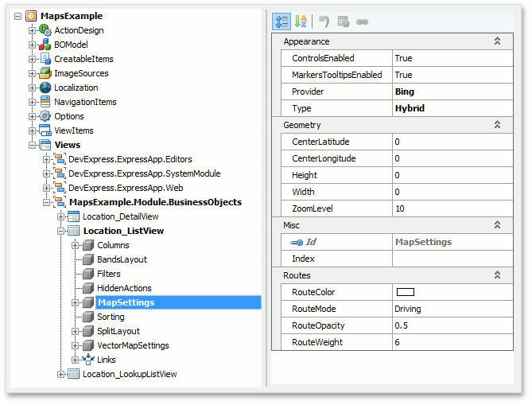This screenshot has height=405, width=532.
Task: Click the Links node icon
Action: (88, 360)
